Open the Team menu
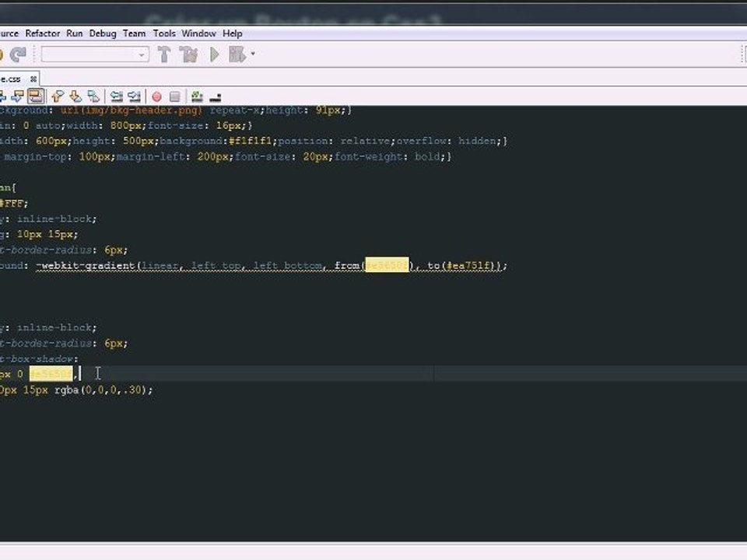This screenshot has height=560, width=747. (135, 33)
